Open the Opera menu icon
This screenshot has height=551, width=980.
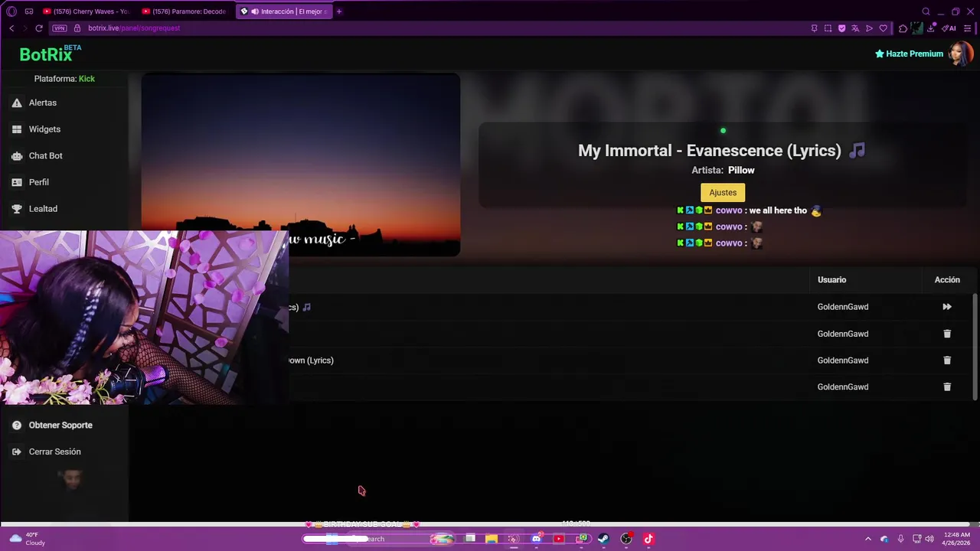point(11,11)
